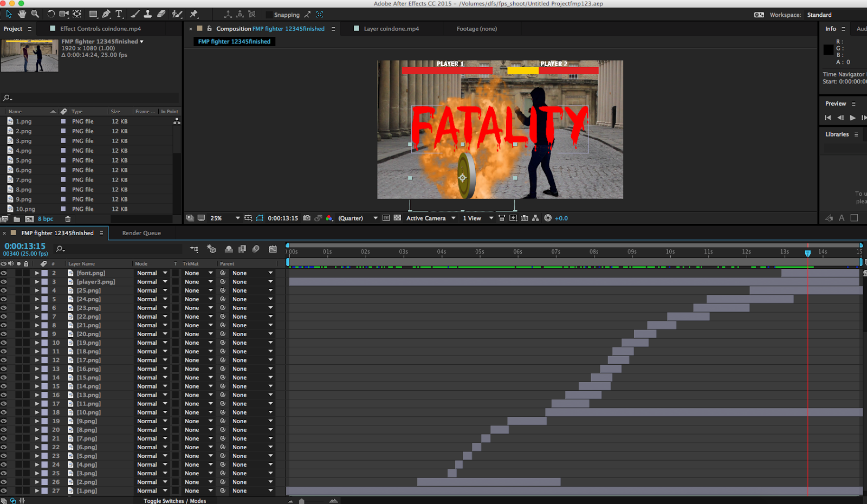Image resolution: width=867 pixels, height=504 pixels.
Task: Switch to the Render Queue tab
Action: point(141,233)
